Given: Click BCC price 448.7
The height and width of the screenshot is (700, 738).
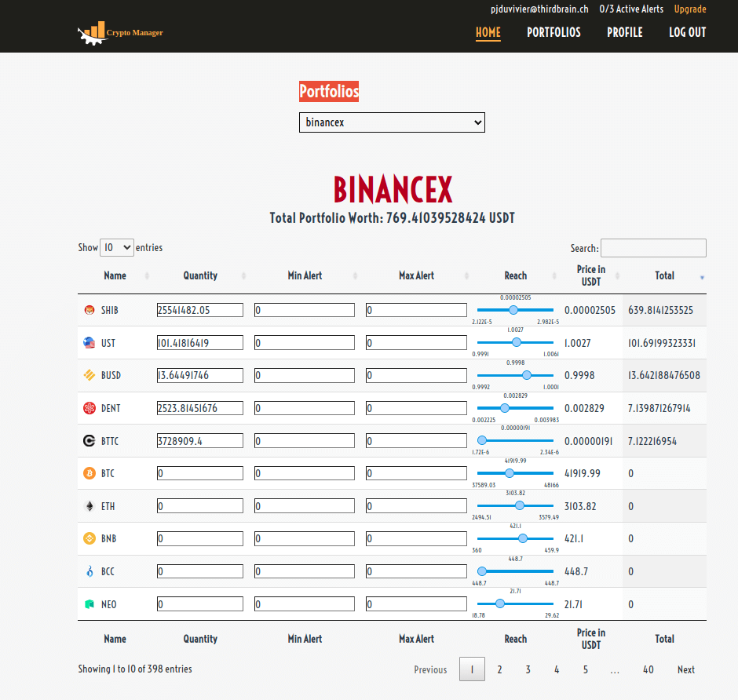Looking at the screenshot, I should point(576,571).
